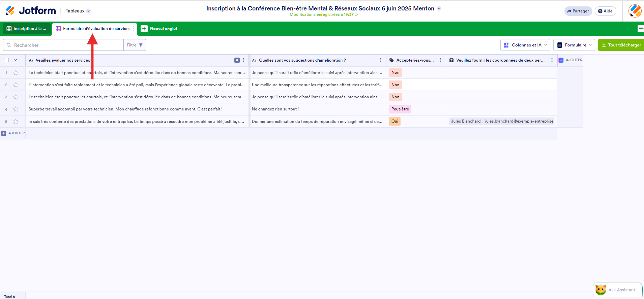Click cell 'Donner une estimation du temps de réparation'
This screenshot has width=644, height=299.
click(317, 122)
